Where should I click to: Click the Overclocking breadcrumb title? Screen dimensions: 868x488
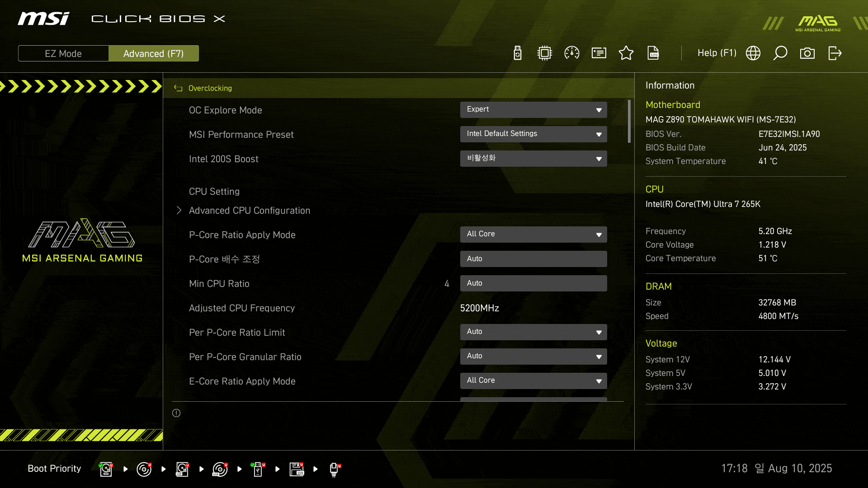click(x=210, y=88)
